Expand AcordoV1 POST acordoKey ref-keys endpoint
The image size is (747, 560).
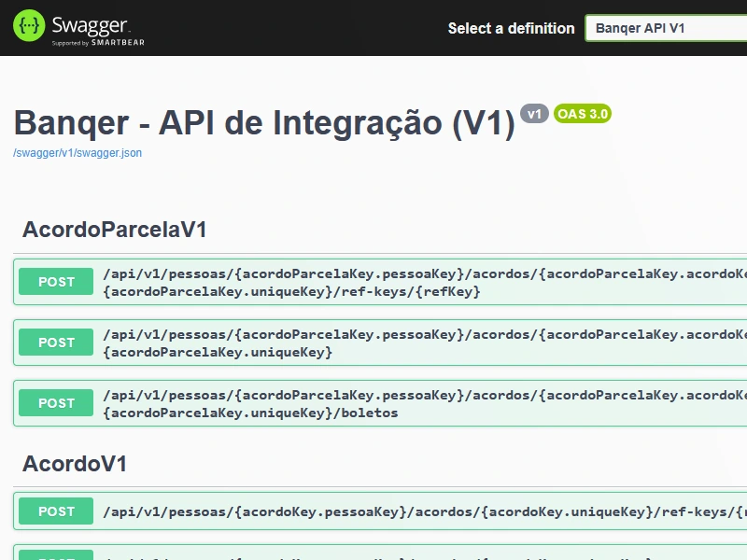point(380,511)
